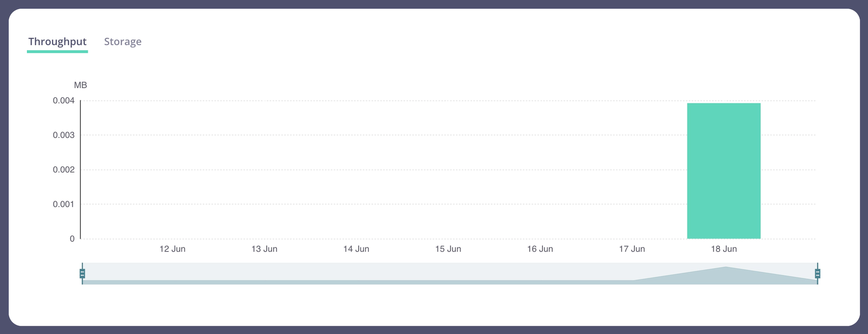Click the 0 baseline y-axis label
The width and height of the screenshot is (868, 334).
[72, 238]
